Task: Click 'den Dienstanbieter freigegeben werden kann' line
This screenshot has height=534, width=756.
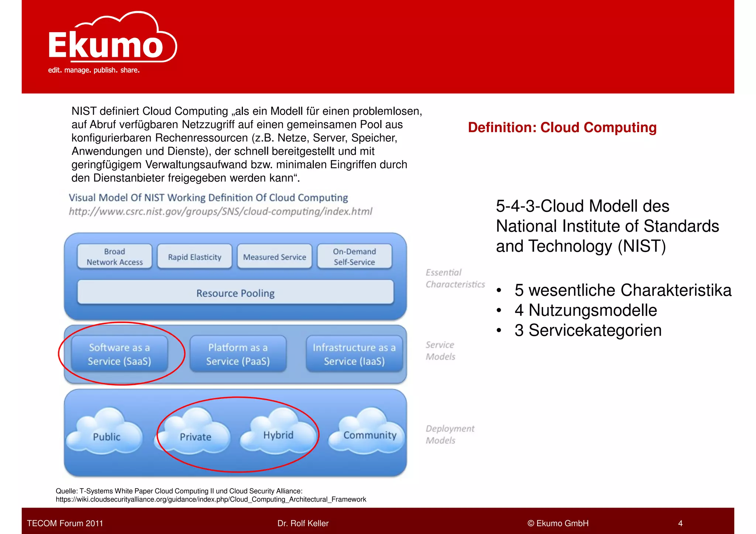Action: tap(186, 178)
